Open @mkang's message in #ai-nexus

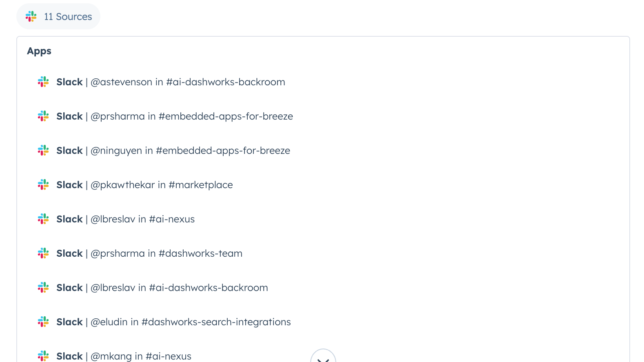click(x=141, y=356)
